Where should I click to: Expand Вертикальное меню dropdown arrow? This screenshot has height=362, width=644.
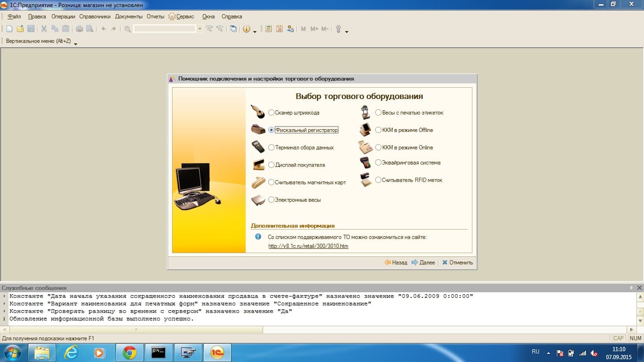point(75,43)
